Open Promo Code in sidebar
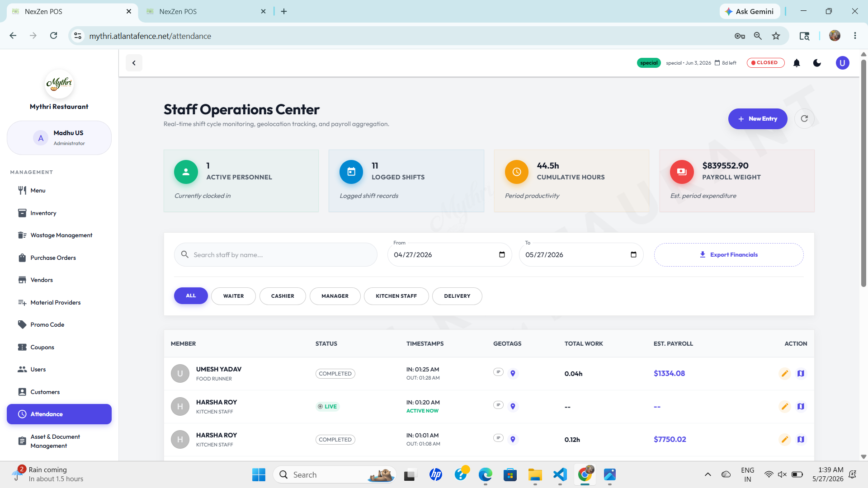Screen dimensions: 868x488 coord(59,324)
